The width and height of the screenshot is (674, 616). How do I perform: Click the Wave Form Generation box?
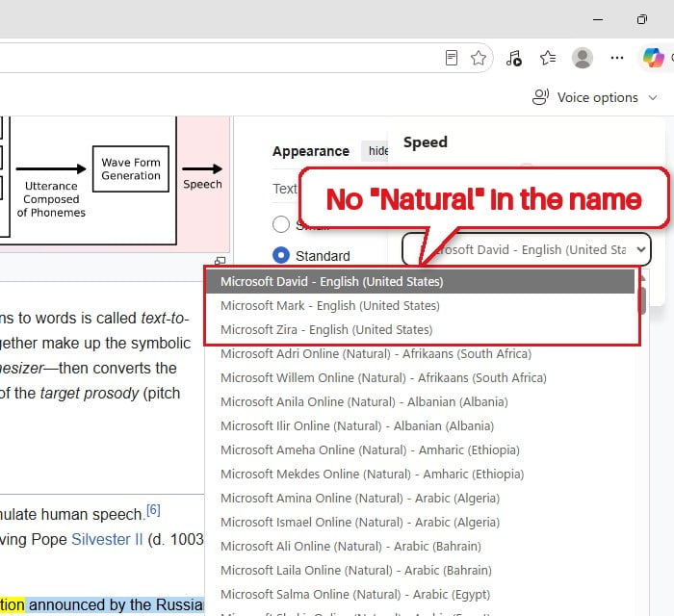pyautogui.click(x=131, y=168)
